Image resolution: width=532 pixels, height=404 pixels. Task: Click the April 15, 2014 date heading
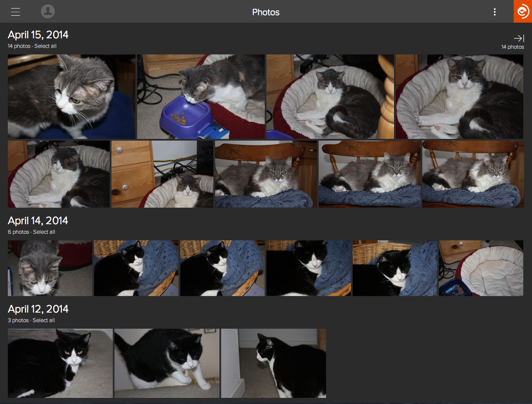tap(38, 35)
